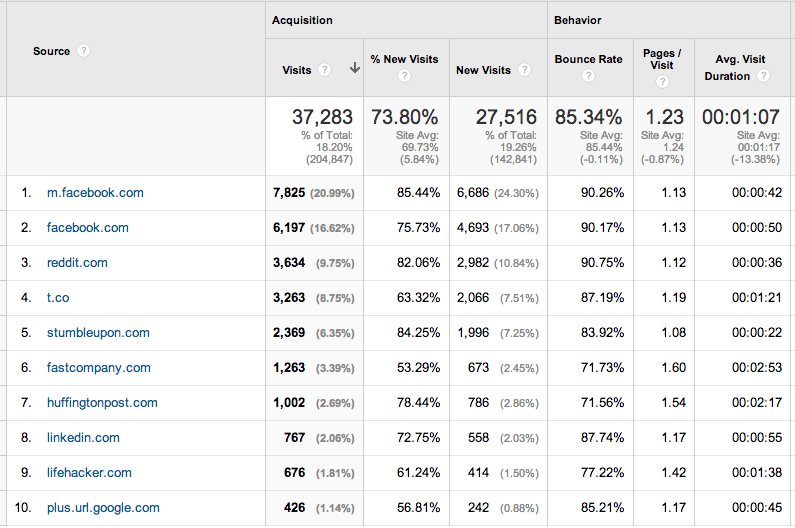
Task: Open the huffingtonpost.com source link
Action: [x=102, y=403]
